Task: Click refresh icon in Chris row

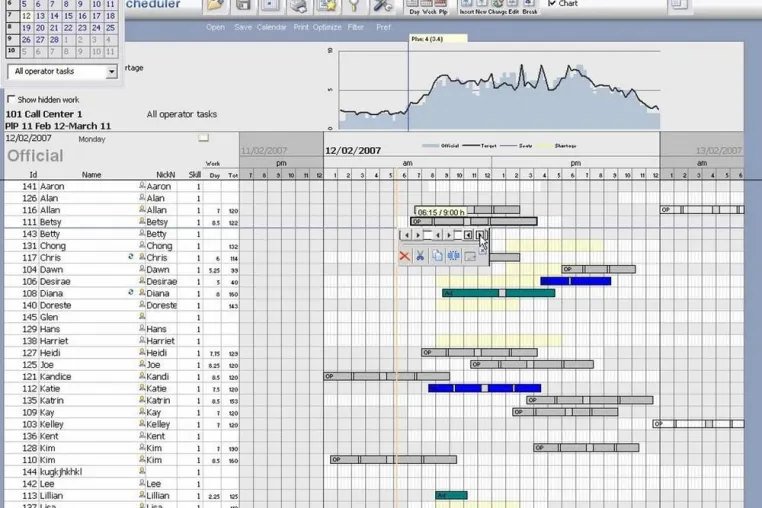Action: [x=130, y=257]
